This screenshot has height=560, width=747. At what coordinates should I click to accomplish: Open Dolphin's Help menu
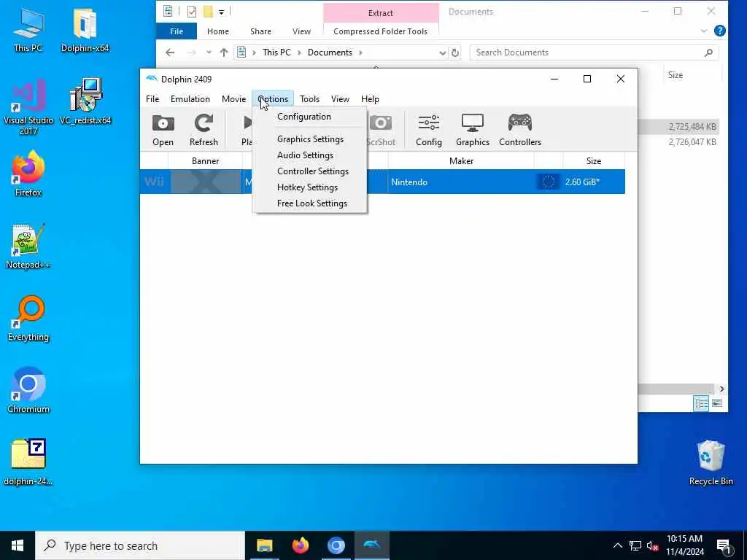click(x=370, y=99)
